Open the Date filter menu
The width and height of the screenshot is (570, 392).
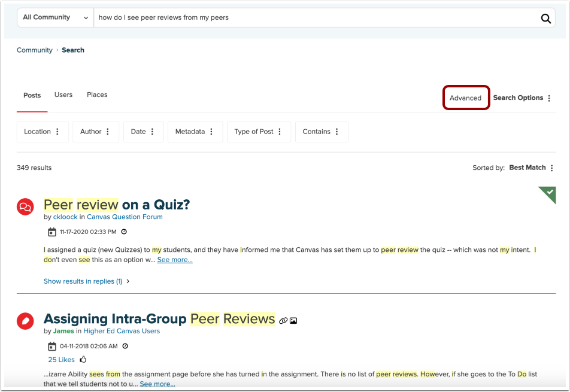point(143,132)
